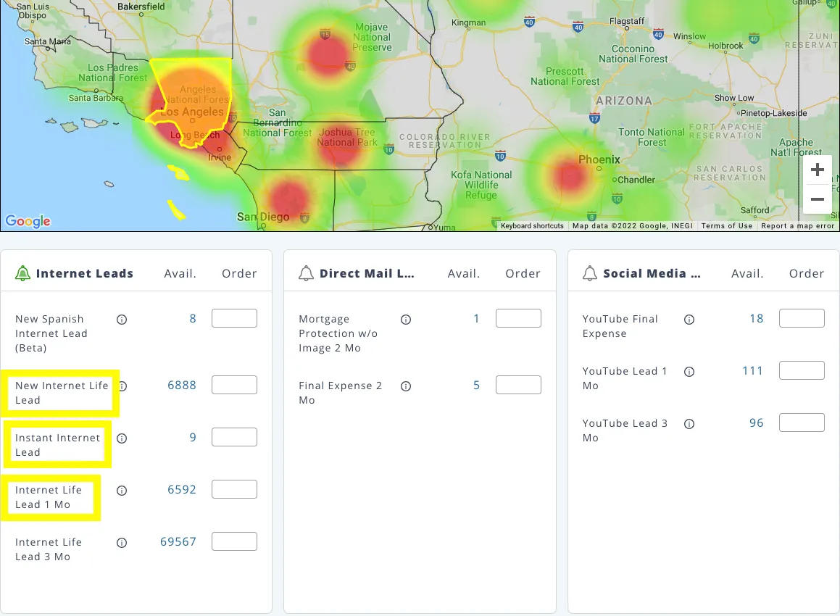840x616 pixels.
Task: Click the Mortgage Protection w/o Image label
Action: click(338, 333)
